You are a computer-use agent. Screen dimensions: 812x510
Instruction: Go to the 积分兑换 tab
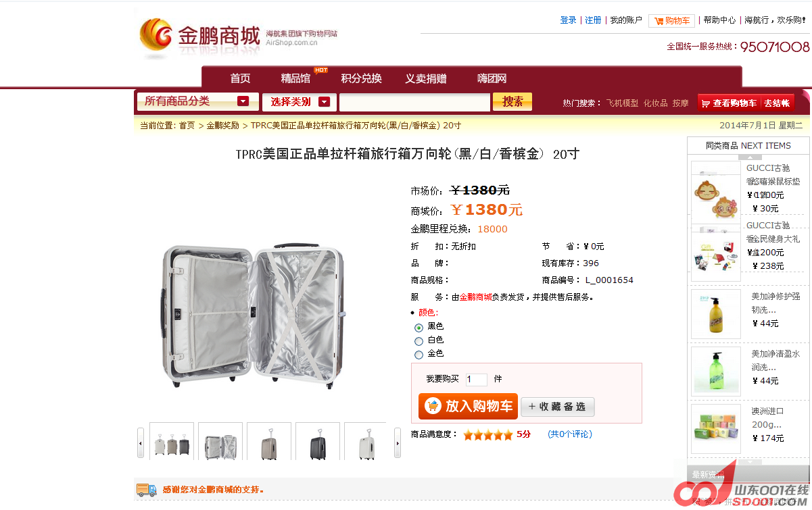tap(361, 78)
